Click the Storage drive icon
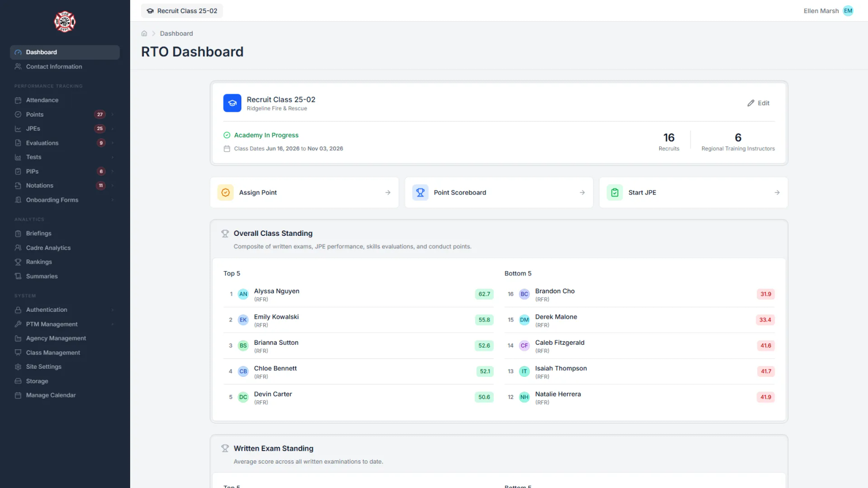 (18, 381)
